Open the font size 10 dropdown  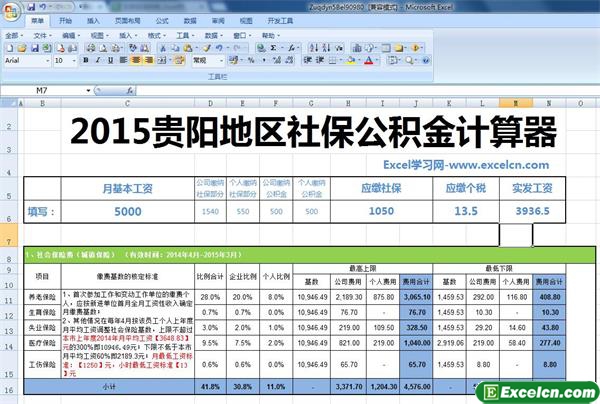click(x=74, y=60)
